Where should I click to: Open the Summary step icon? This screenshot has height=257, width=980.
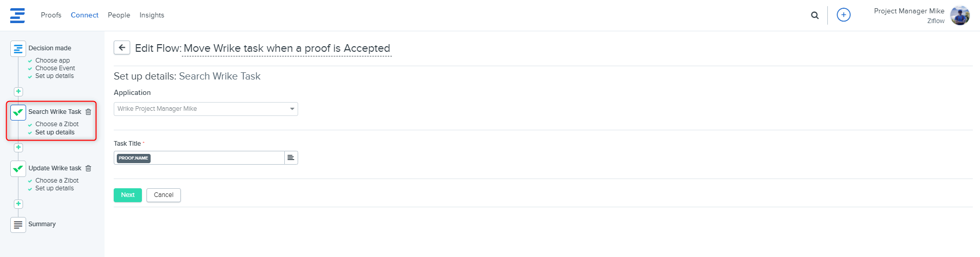18,225
